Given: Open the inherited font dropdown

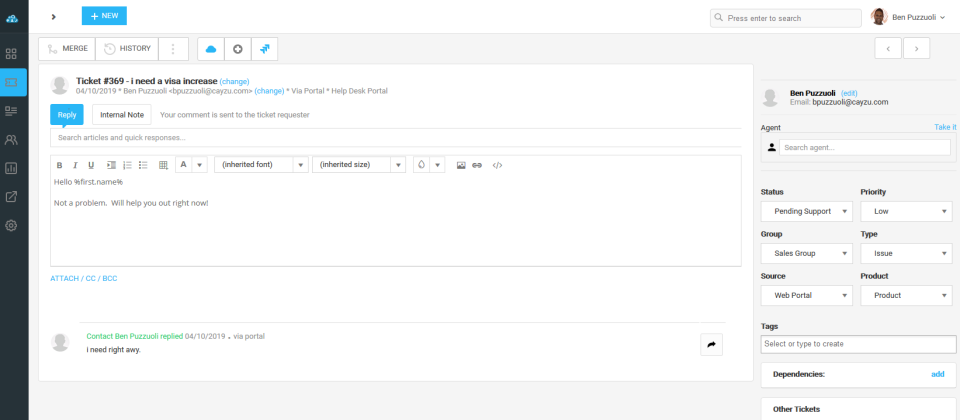Looking at the screenshot, I should (x=261, y=165).
